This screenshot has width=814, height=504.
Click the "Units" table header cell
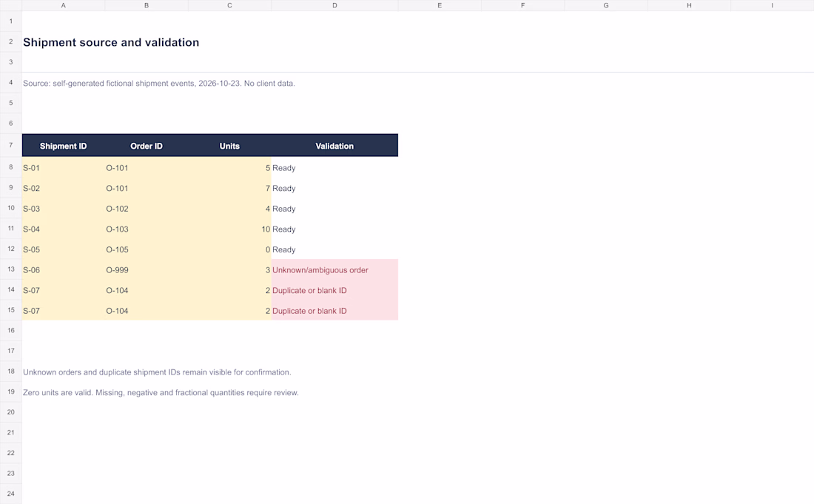coord(229,146)
